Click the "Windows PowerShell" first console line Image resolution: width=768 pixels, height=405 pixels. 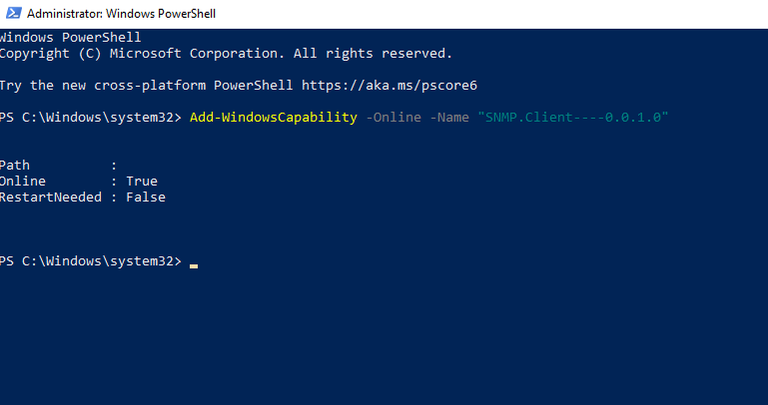70,37
